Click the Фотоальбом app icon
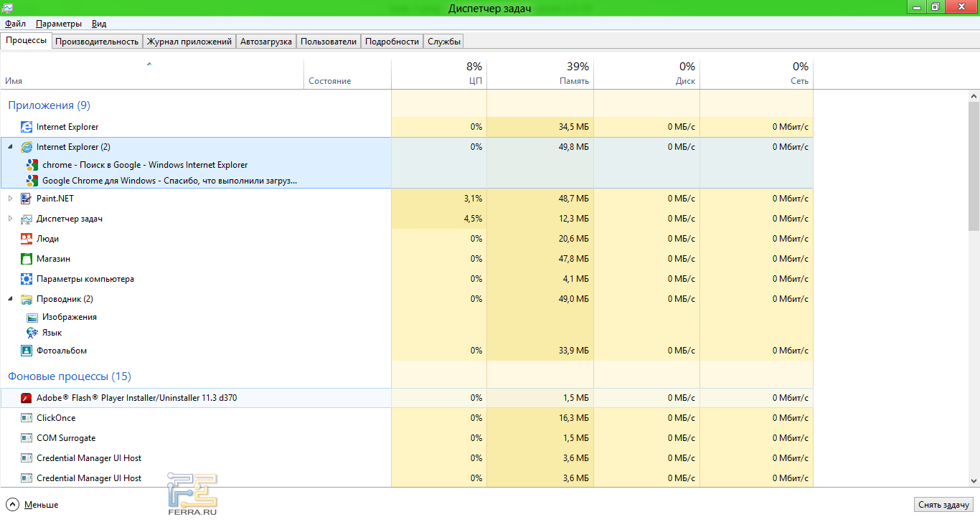The width and height of the screenshot is (980, 522). (x=27, y=351)
